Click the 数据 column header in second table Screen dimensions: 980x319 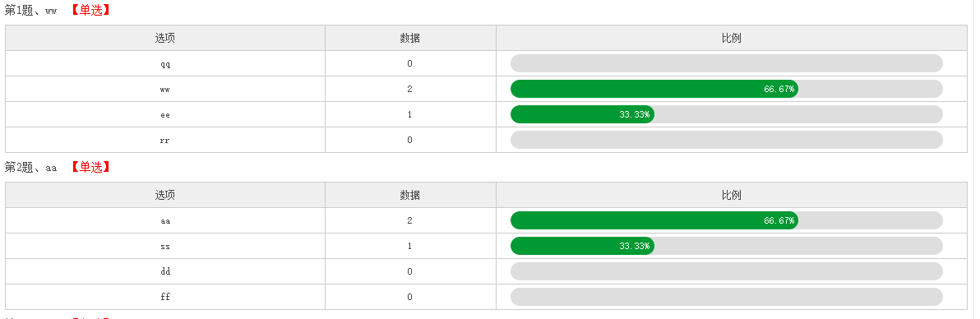pos(410,195)
